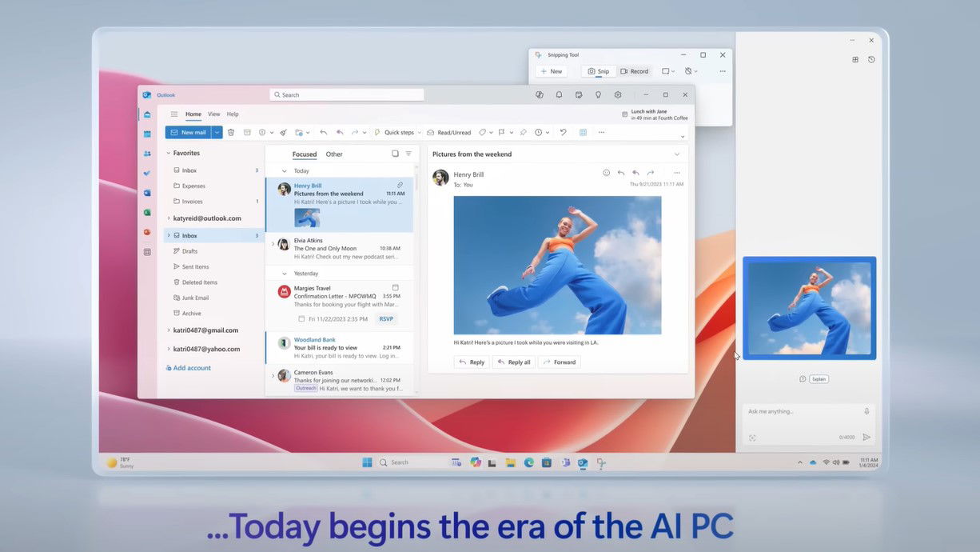980x552 pixels.
Task: Open the New mail dropdown arrow
Action: coord(217,132)
